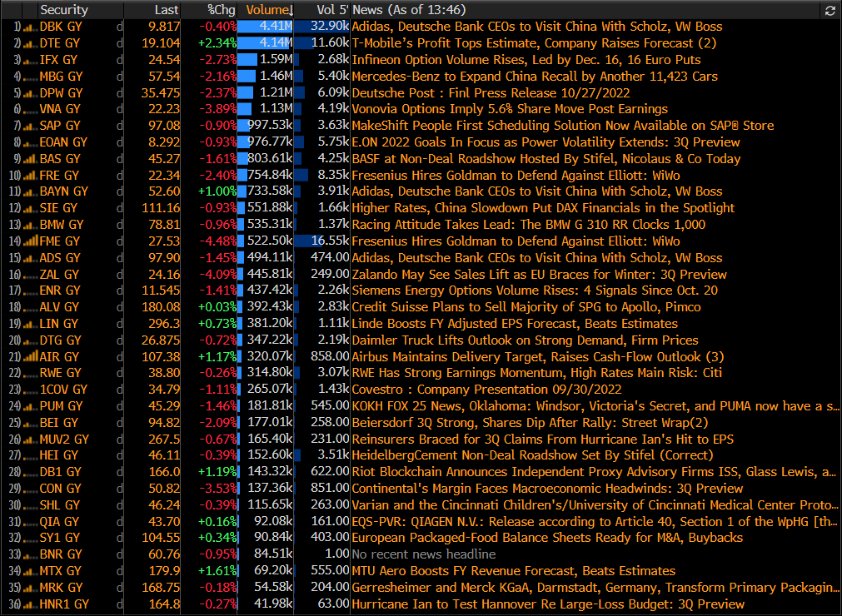Viewport: 842px width, 616px height.
Task: Click the bar chart icon beside EOAN GY
Action: [x=30, y=142]
